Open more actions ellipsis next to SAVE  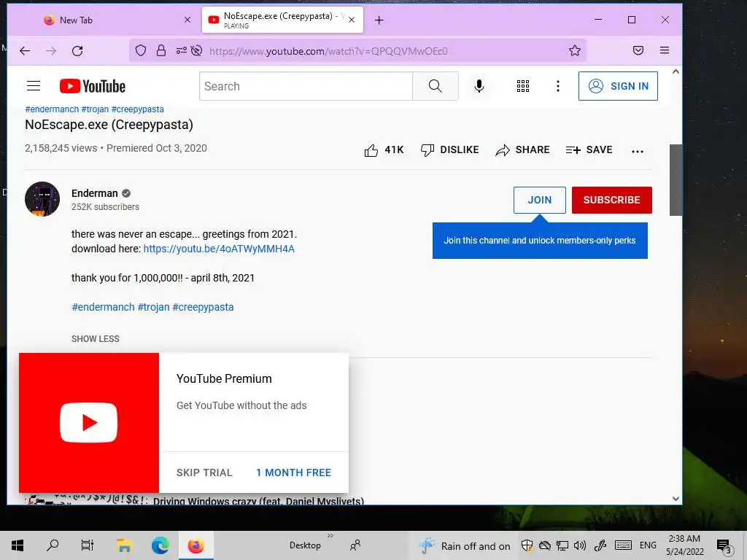tap(637, 152)
